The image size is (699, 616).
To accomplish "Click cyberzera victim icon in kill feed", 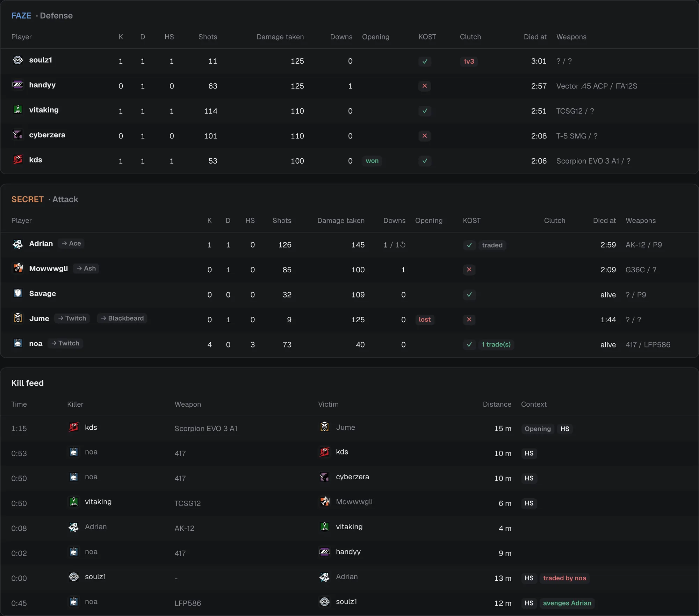I will pos(325,477).
